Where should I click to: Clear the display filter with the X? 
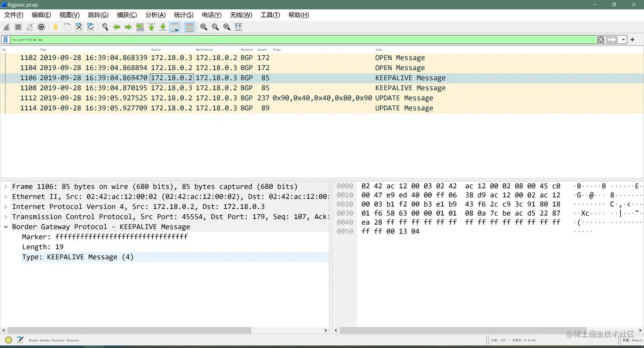pos(601,40)
